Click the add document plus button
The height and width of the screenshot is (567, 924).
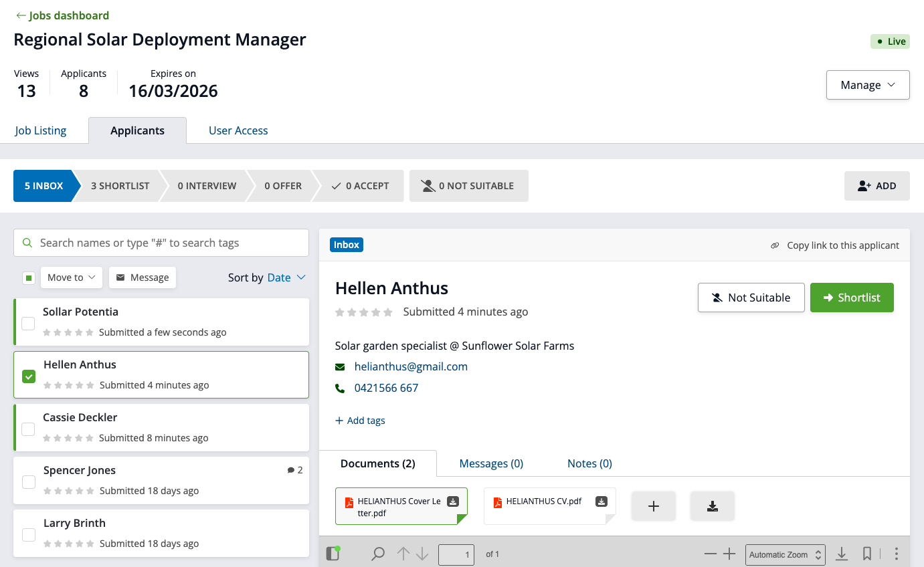coord(654,506)
